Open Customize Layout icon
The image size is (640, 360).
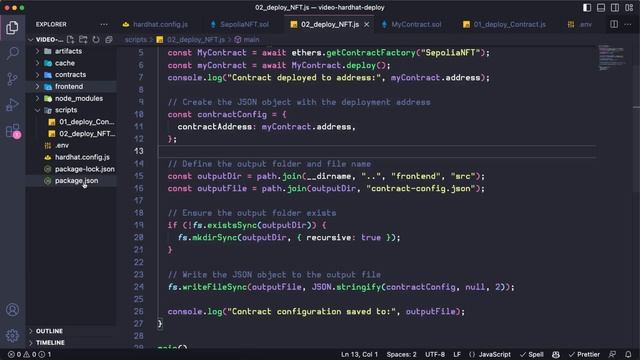tap(629, 7)
